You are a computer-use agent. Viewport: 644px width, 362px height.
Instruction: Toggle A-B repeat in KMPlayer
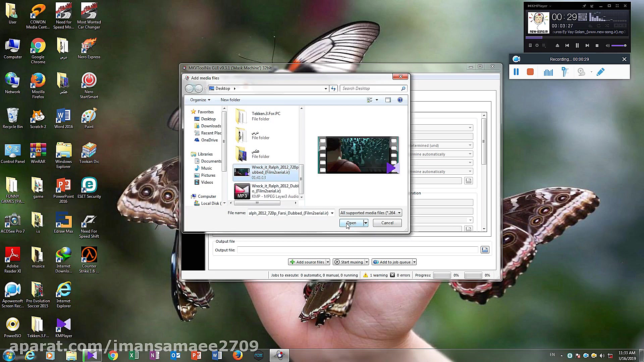tap(620, 26)
